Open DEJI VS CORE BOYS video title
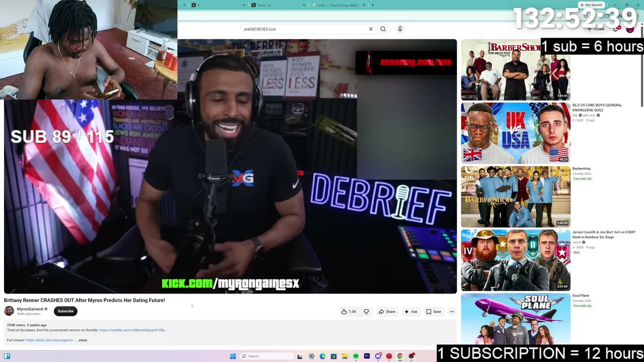 point(597,108)
